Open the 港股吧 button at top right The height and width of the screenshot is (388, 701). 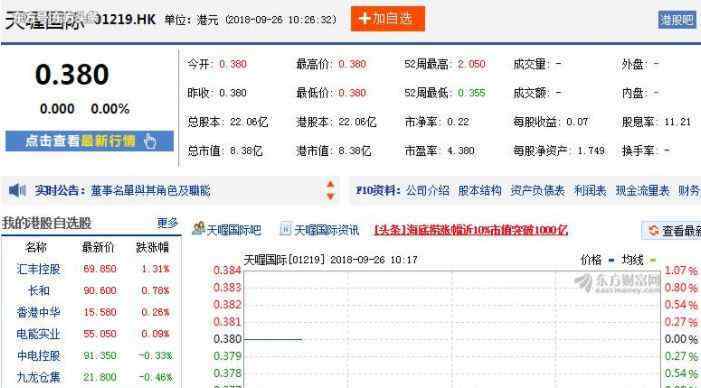(x=677, y=19)
